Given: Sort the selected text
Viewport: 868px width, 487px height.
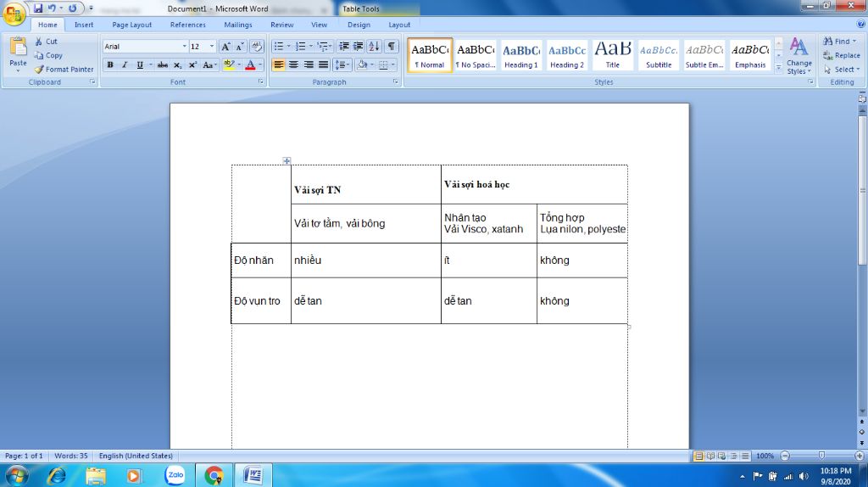Looking at the screenshot, I should click(374, 47).
